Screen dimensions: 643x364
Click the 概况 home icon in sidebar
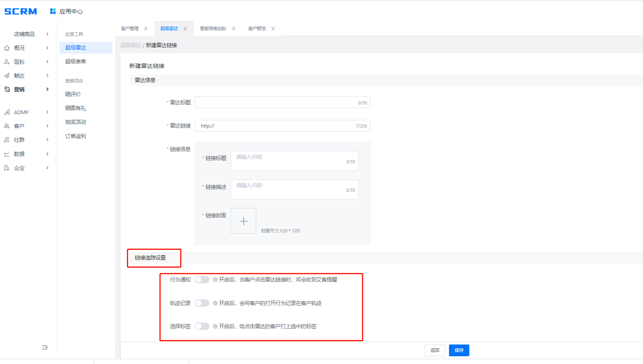[7, 48]
